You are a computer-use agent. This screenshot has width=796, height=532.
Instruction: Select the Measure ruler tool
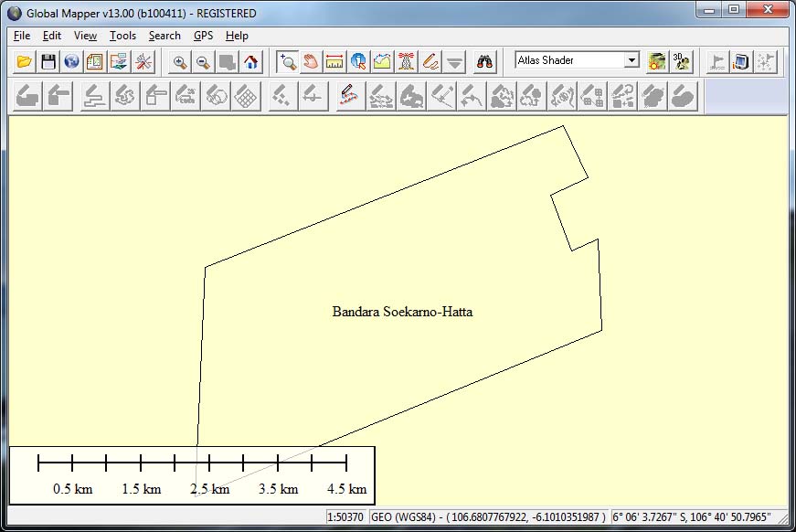coord(334,62)
